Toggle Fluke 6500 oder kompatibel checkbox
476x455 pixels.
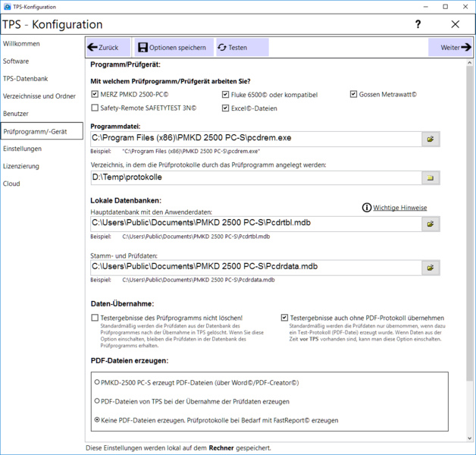pyautogui.click(x=225, y=95)
